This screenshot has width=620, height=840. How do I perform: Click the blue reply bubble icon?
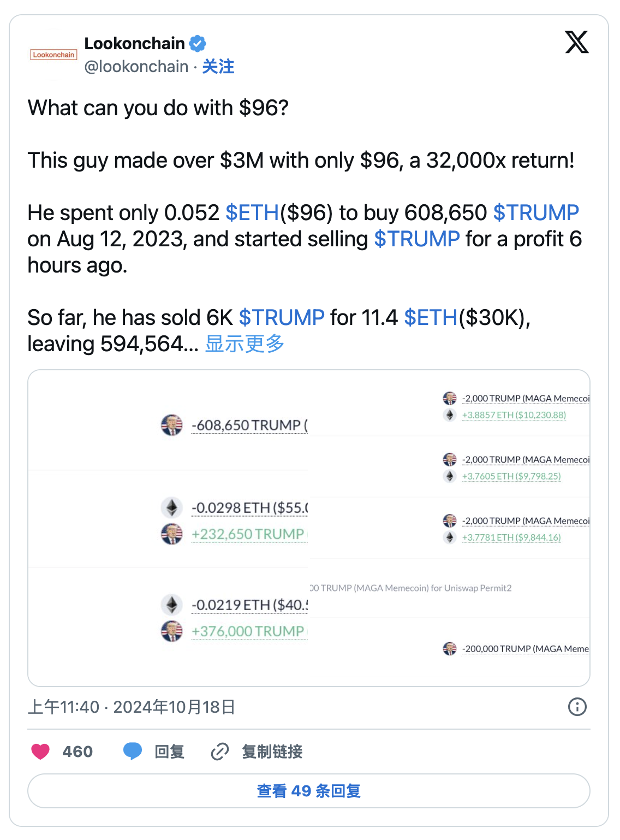(133, 752)
